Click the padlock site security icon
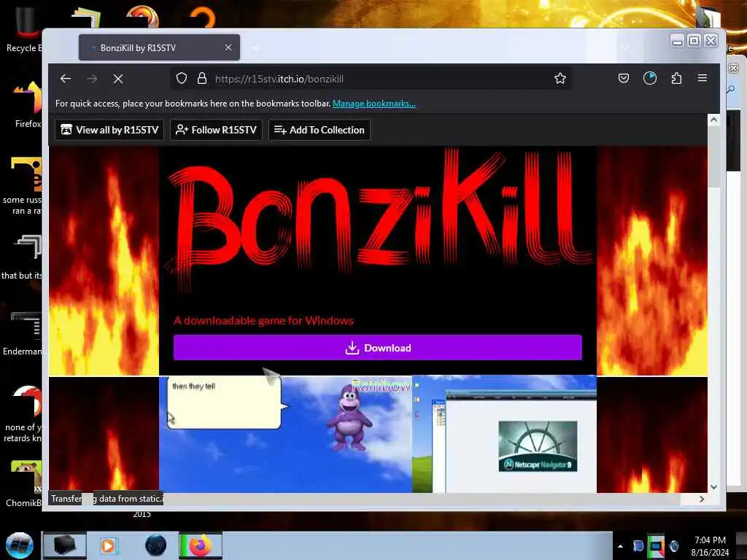The width and height of the screenshot is (747, 560). coord(202,79)
